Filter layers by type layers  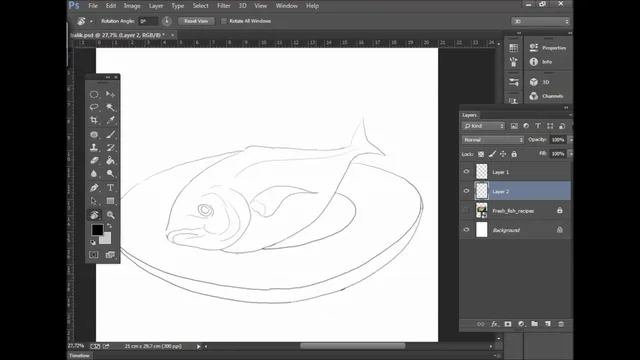(538, 126)
